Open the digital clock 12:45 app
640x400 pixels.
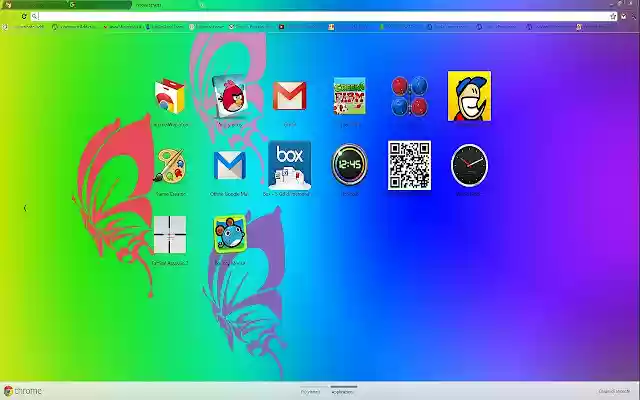(349, 165)
